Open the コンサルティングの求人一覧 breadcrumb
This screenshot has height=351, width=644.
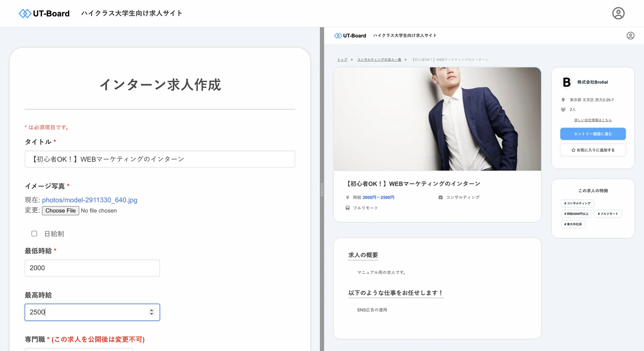point(379,60)
